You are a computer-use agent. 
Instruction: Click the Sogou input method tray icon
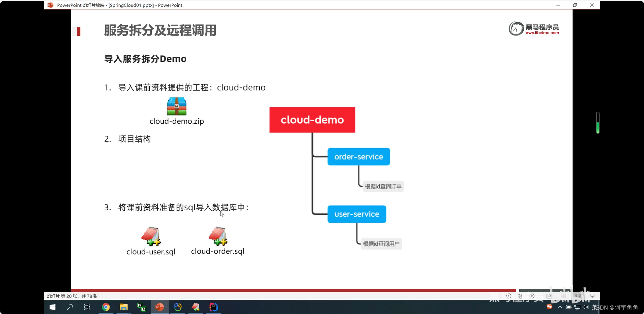[550, 307]
